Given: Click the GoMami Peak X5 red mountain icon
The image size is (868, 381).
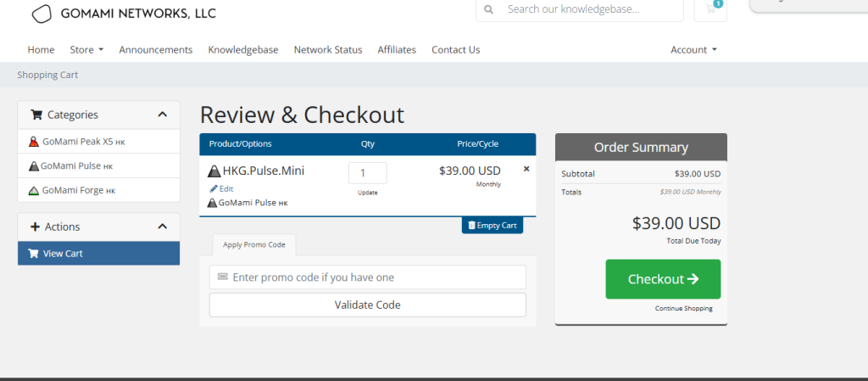Looking at the screenshot, I should pyautogui.click(x=34, y=142).
